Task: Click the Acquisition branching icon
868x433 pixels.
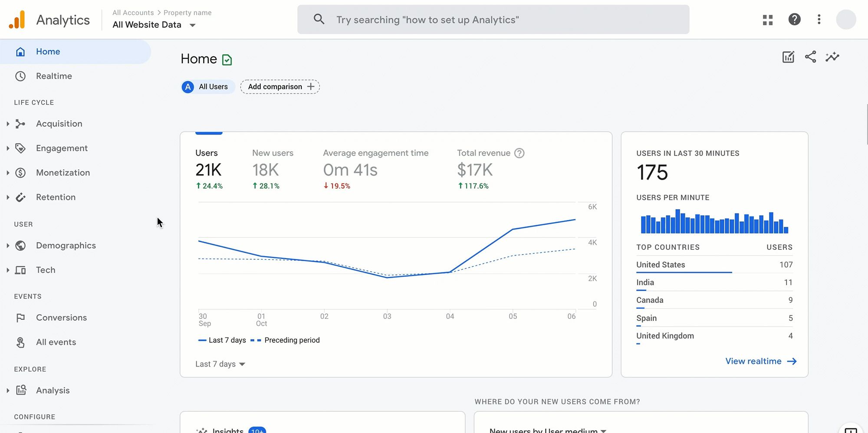Action: coord(20,124)
